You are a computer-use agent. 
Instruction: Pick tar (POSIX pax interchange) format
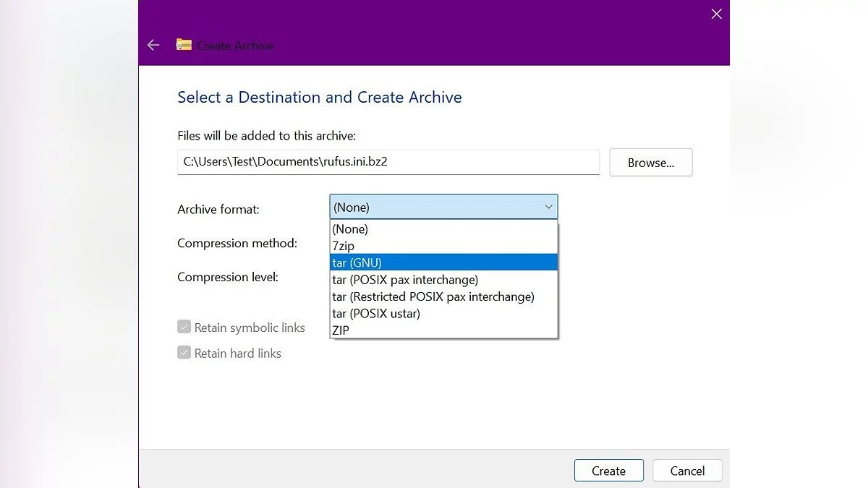tap(405, 280)
